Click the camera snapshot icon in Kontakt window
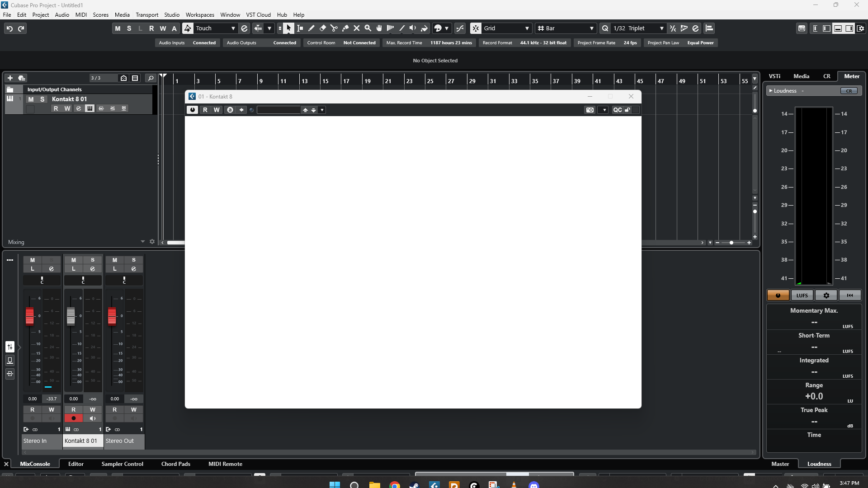868x488 pixels. [590, 110]
